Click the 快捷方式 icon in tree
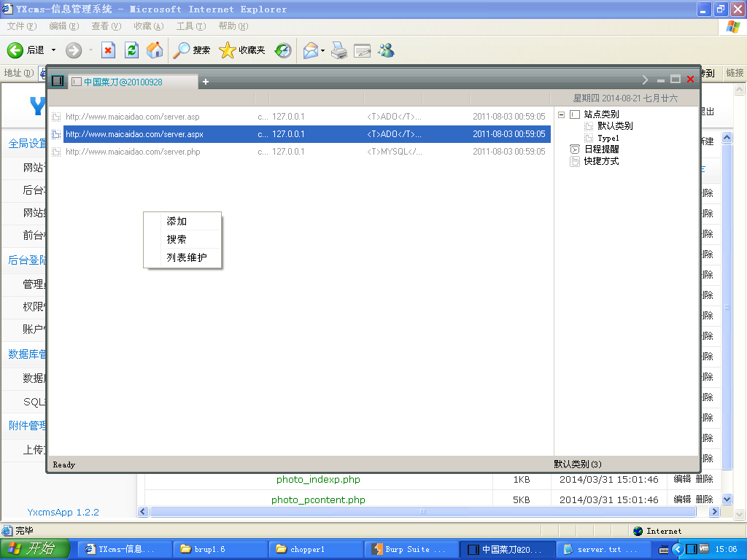 click(575, 161)
